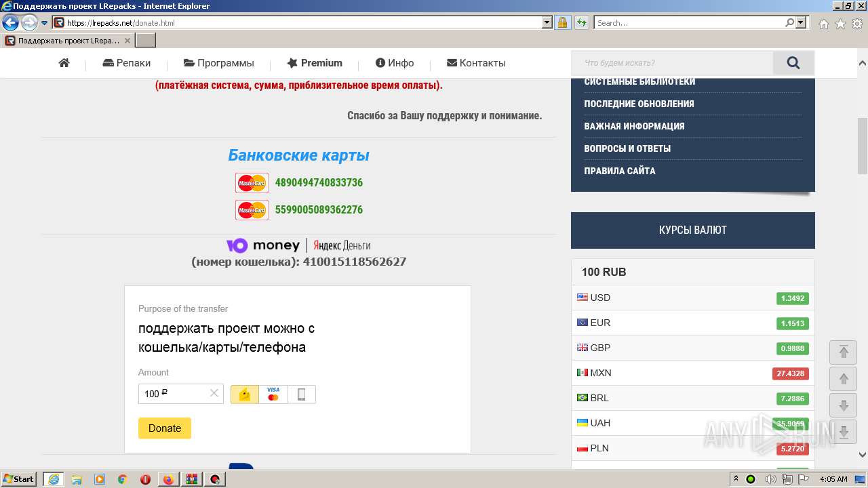The image size is (868, 488).
Task: Click the GBP 0.9888 rate badge
Action: [x=793, y=348]
